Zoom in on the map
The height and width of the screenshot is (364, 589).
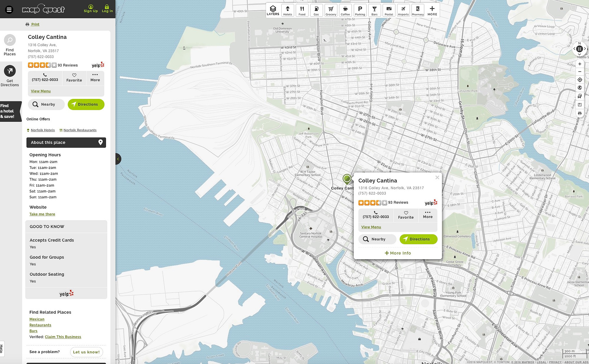tap(580, 64)
